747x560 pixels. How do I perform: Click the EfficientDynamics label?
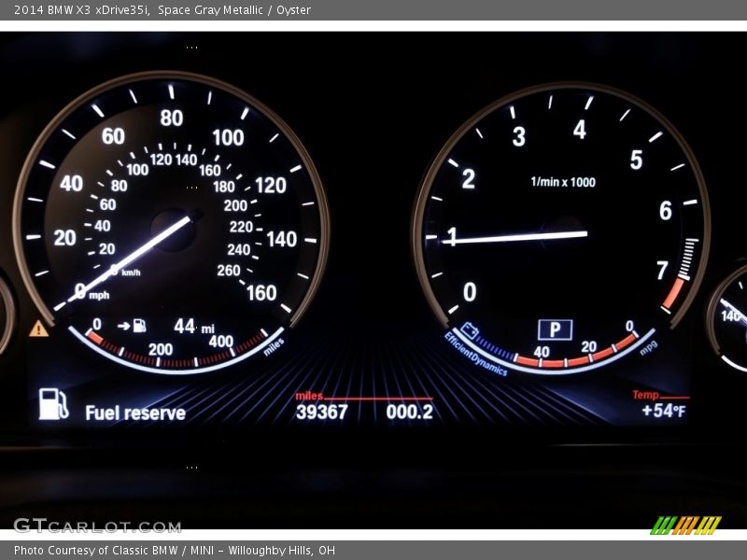pyautogui.click(x=475, y=354)
